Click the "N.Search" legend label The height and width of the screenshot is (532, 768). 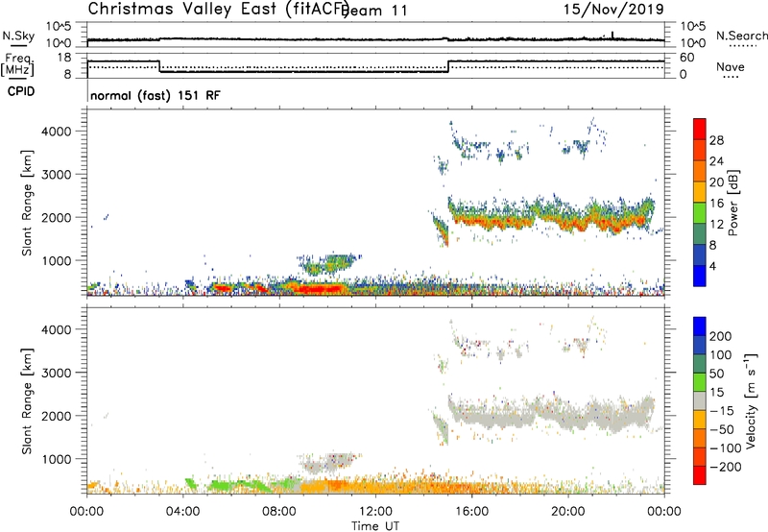coord(741,36)
